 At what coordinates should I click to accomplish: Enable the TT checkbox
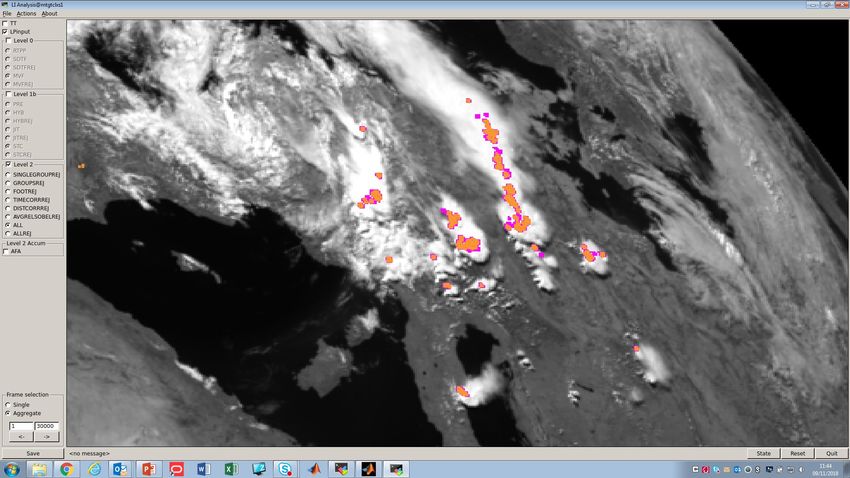pos(6,23)
